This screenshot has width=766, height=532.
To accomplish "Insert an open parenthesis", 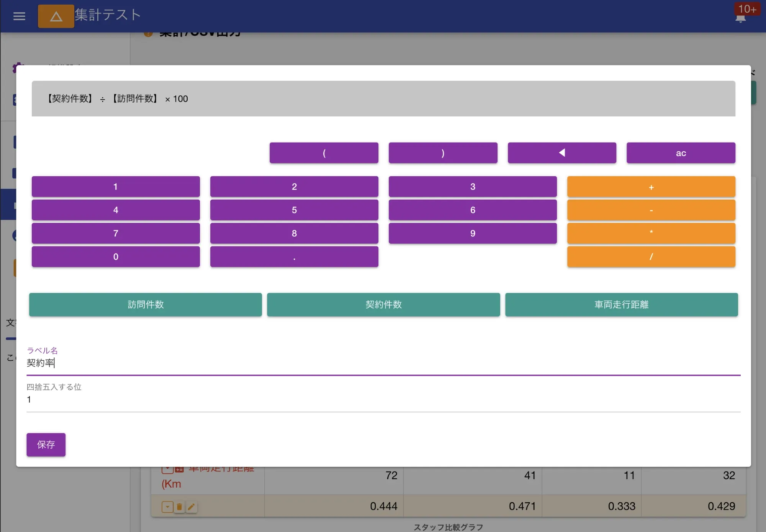I will click(324, 153).
